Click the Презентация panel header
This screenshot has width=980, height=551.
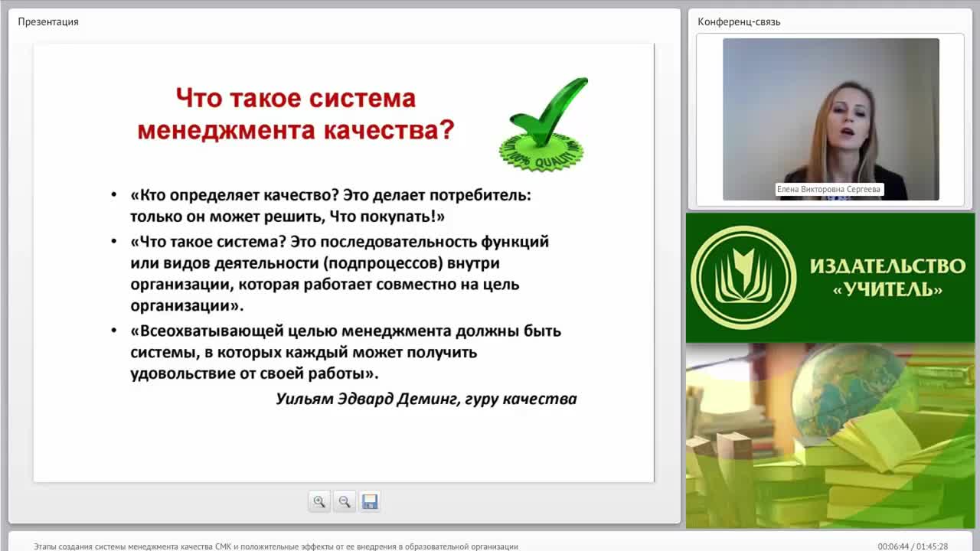point(48,21)
